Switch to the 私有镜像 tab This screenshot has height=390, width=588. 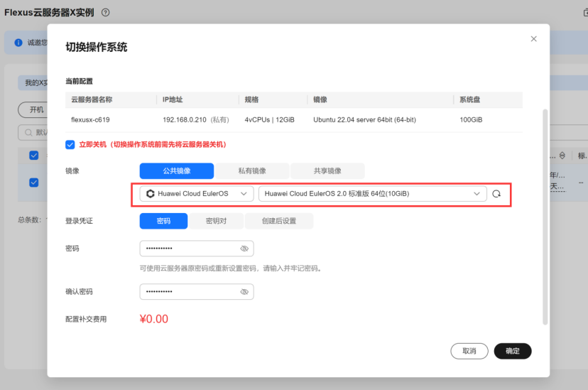252,171
